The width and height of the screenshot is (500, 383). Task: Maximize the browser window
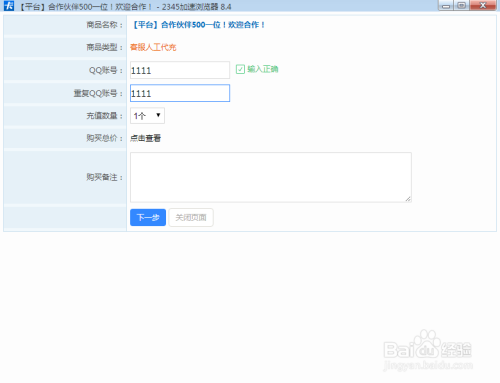(461, 6)
